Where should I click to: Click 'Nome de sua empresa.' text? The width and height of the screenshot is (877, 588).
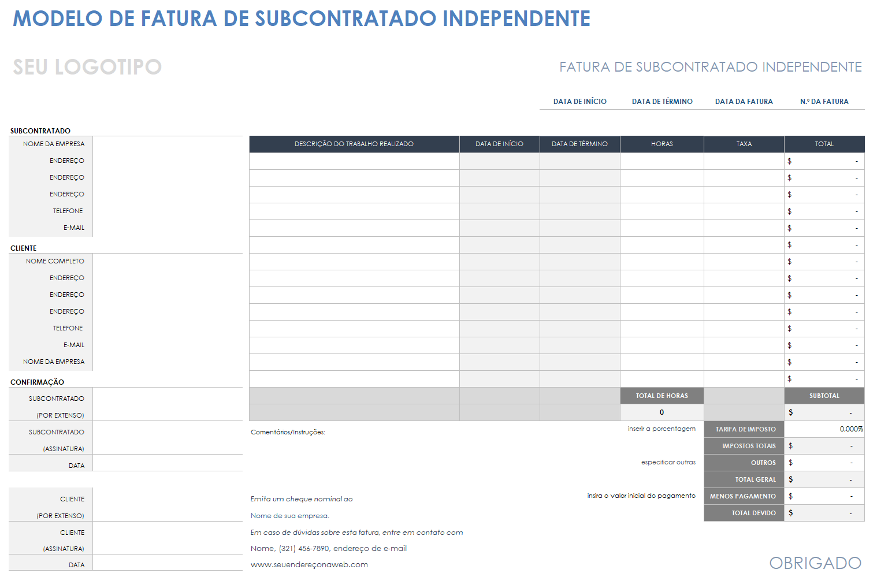tap(290, 516)
